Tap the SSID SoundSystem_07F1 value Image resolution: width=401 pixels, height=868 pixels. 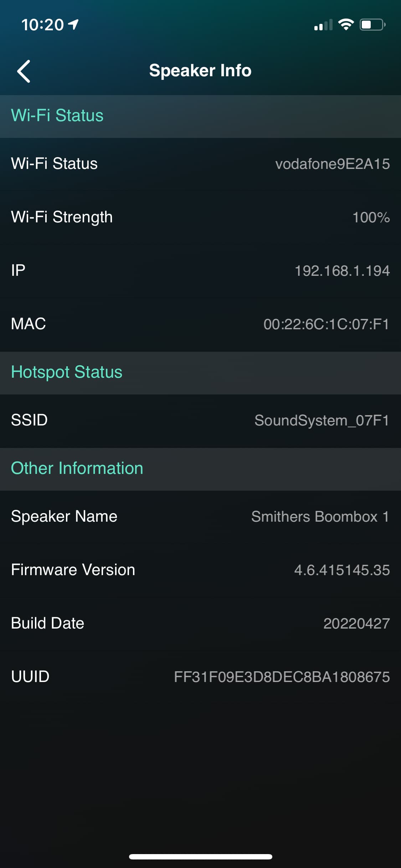point(322,420)
